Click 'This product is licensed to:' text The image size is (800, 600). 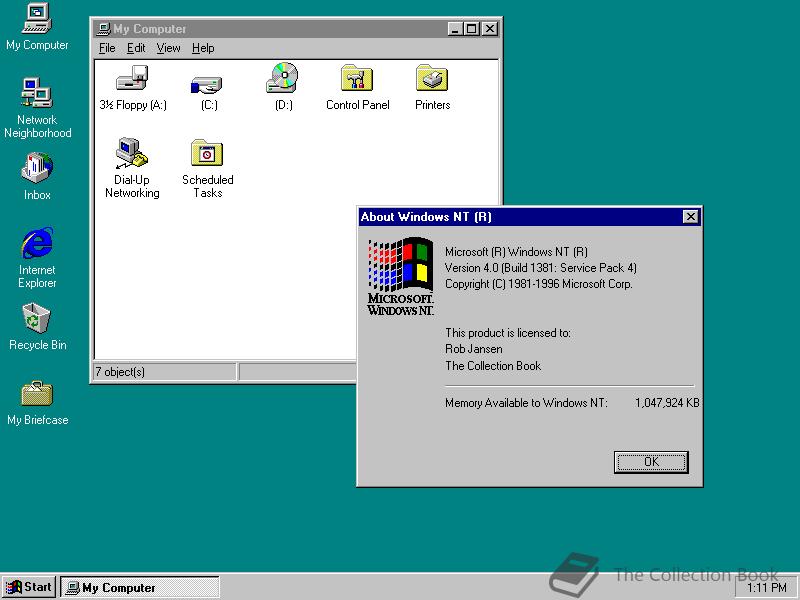point(508,333)
